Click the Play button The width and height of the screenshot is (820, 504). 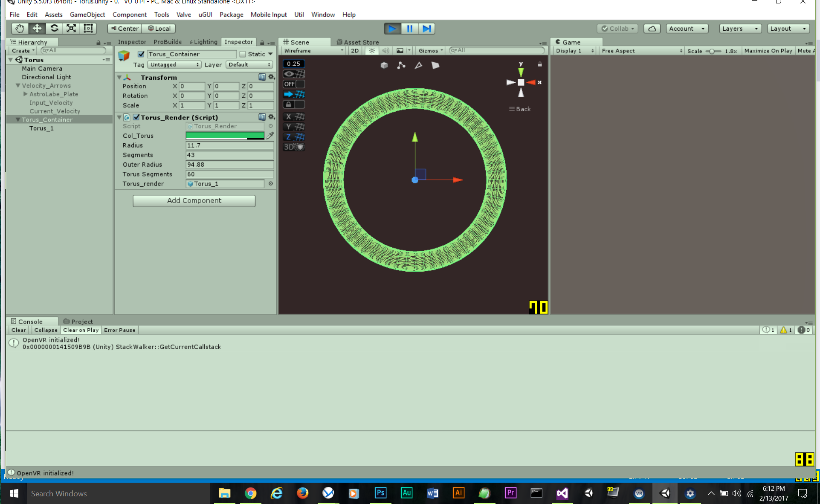tap(392, 29)
